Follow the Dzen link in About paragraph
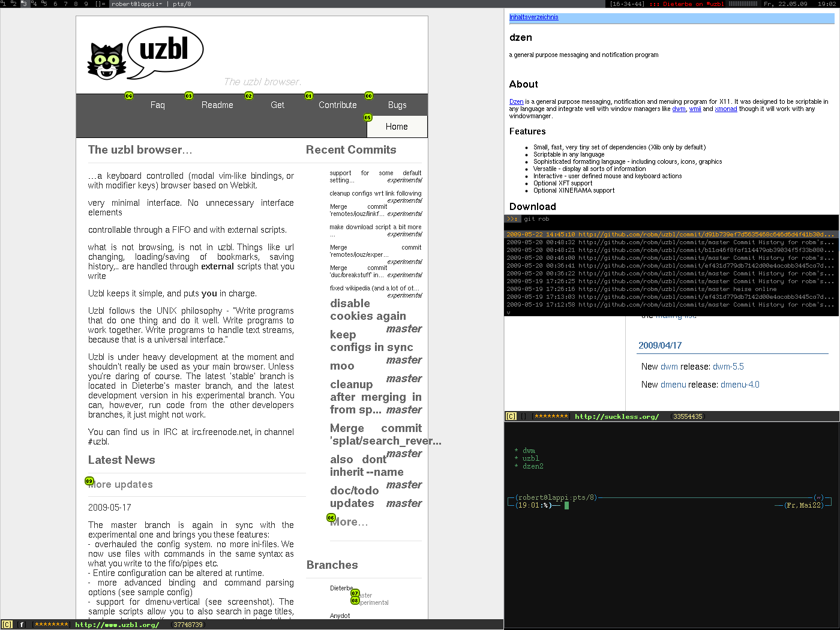This screenshot has height=630, width=840. [516, 101]
